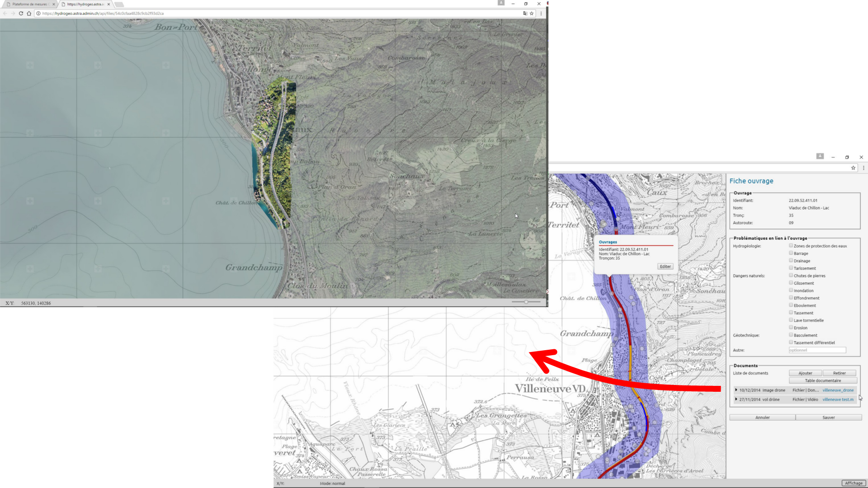Bookmark the hydrogeo page with star icon
Image resolution: width=868 pixels, height=488 pixels.
pyautogui.click(x=532, y=14)
